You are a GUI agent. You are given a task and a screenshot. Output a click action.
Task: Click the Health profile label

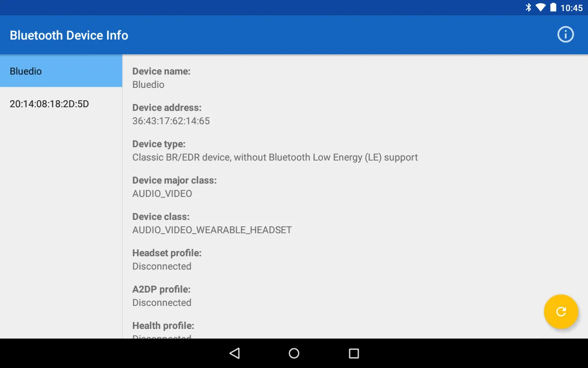click(x=163, y=326)
